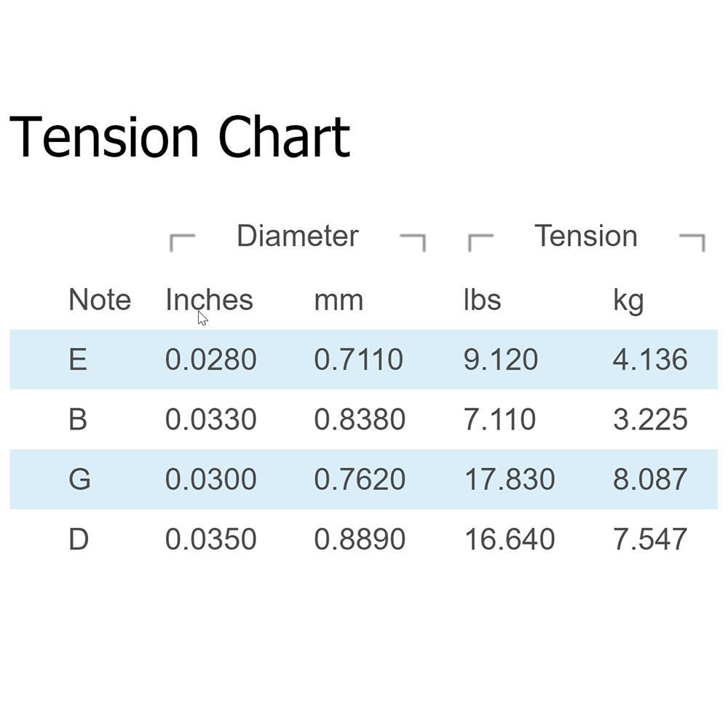The height and width of the screenshot is (728, 728).
Task: Click the kg column header
Action: point(629,302)
